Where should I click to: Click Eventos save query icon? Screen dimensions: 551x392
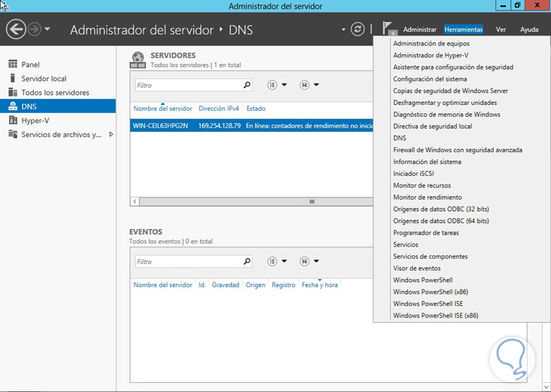[304, 262]
